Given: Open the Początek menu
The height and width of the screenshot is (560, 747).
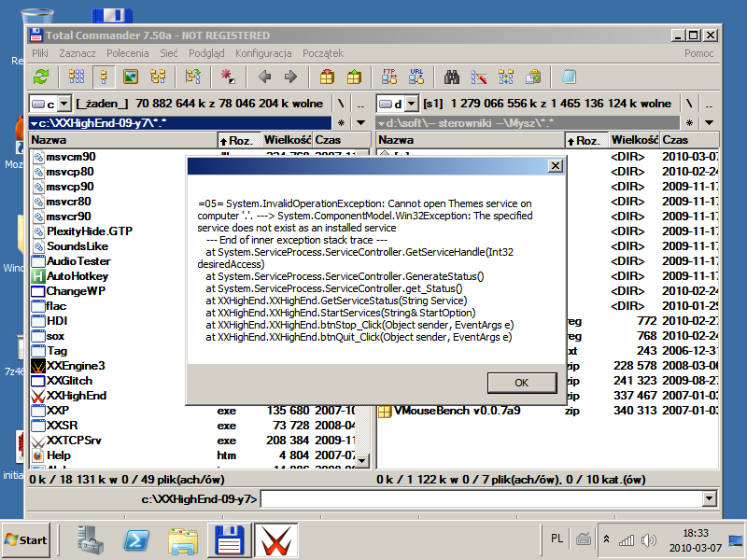Looking at the screenshot, I should [323, 53].
